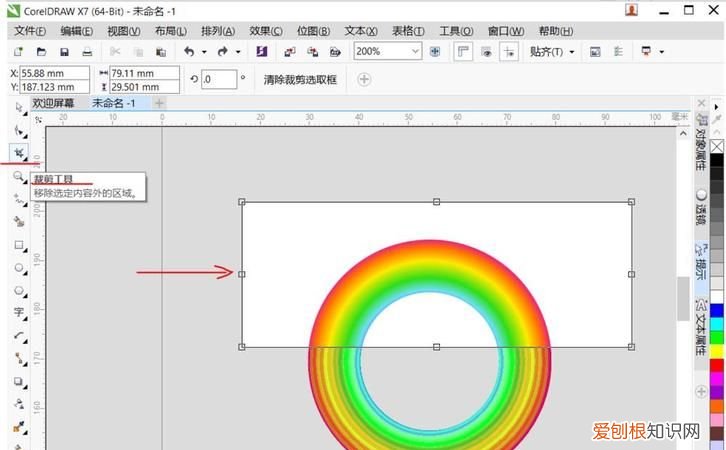The image size is (726, 450).
Task: Select the Polygon tool
Action: 19,290
